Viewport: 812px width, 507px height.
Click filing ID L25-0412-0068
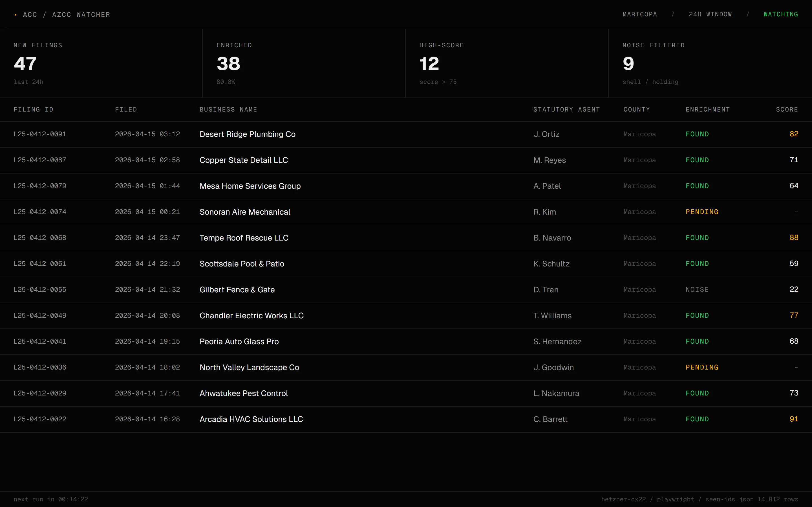[x=40, y=238]
